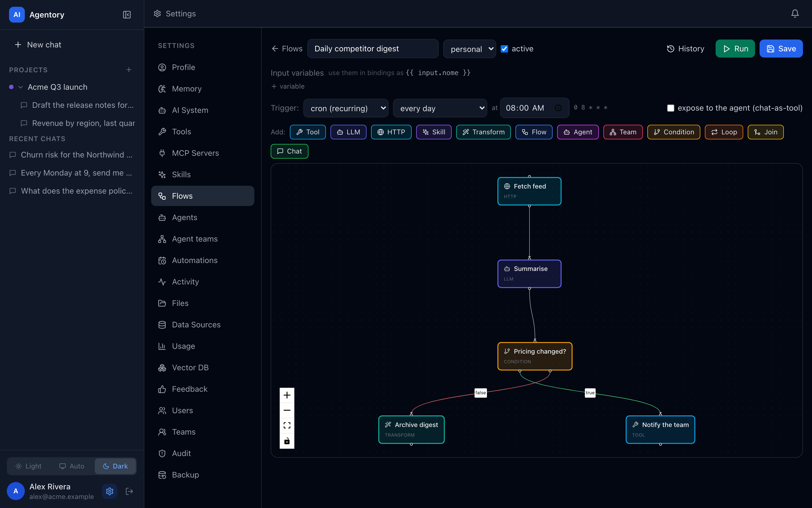
Task: Open Profile settings
Action: click(x=203, y=67)
